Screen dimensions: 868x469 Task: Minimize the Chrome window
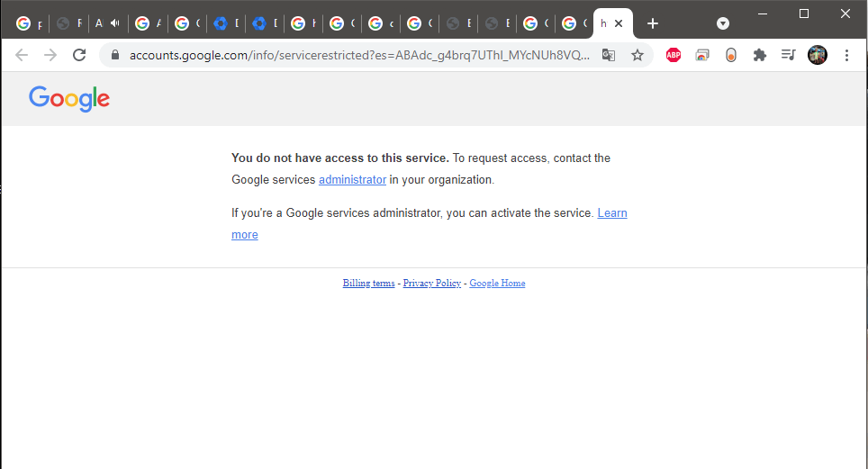click(x=763, y=14)
